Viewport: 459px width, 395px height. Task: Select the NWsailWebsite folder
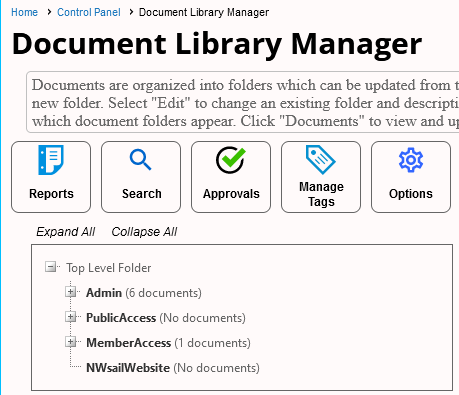click(x=128, y=368)
